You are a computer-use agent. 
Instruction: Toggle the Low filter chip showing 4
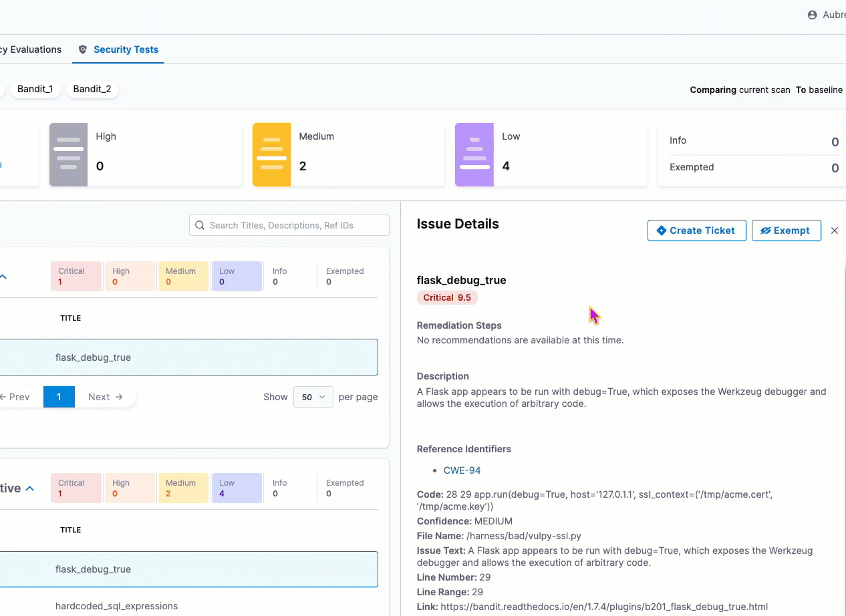237,488
